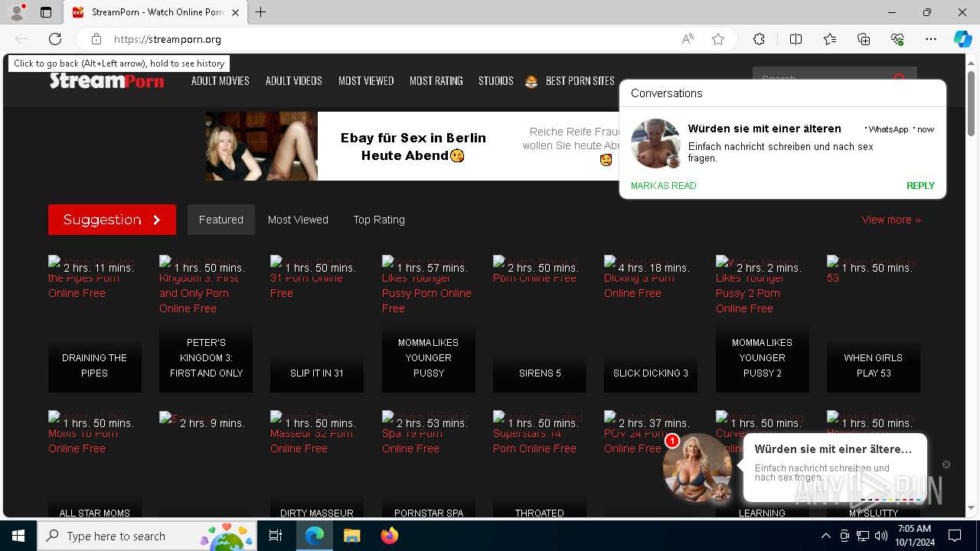Open Task View on the taskbar
Screen dimensions: 980x551
tap(276, 536)
